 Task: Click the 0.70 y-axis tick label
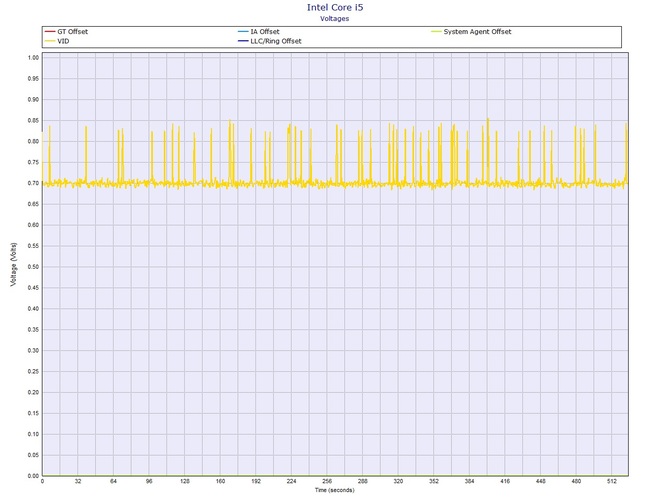click(x=33, y=183)
